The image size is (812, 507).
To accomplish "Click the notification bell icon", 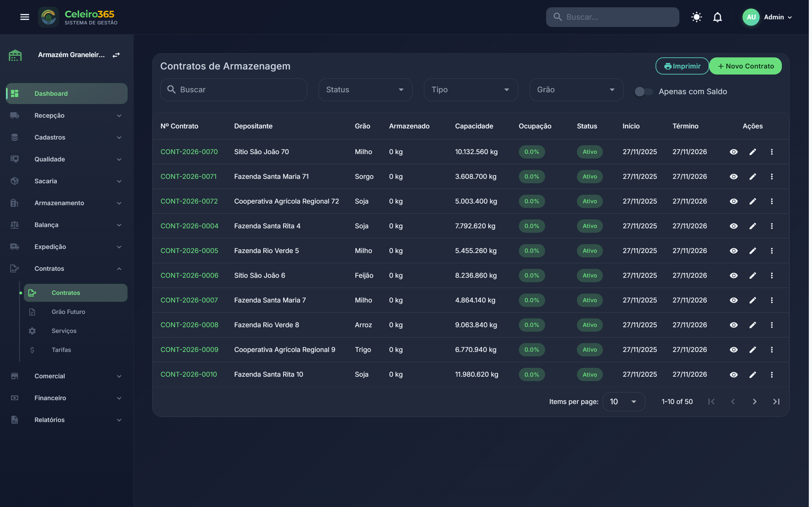I will click(717, 17).
